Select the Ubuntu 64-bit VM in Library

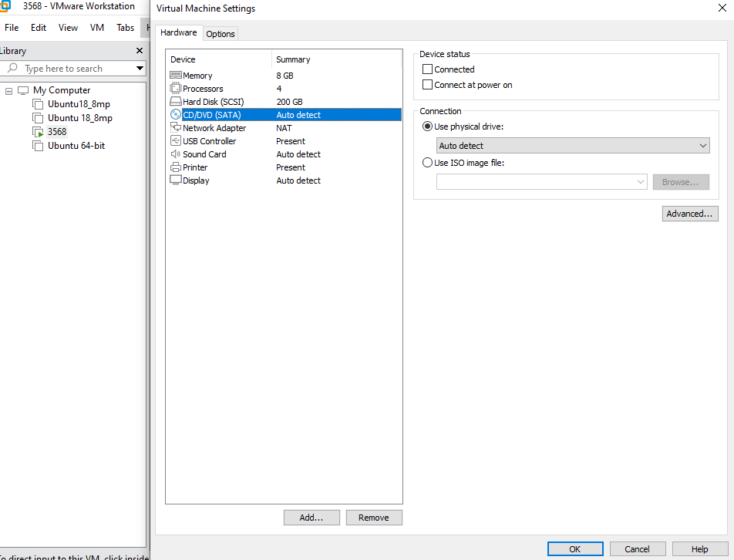tap(76, 146)
